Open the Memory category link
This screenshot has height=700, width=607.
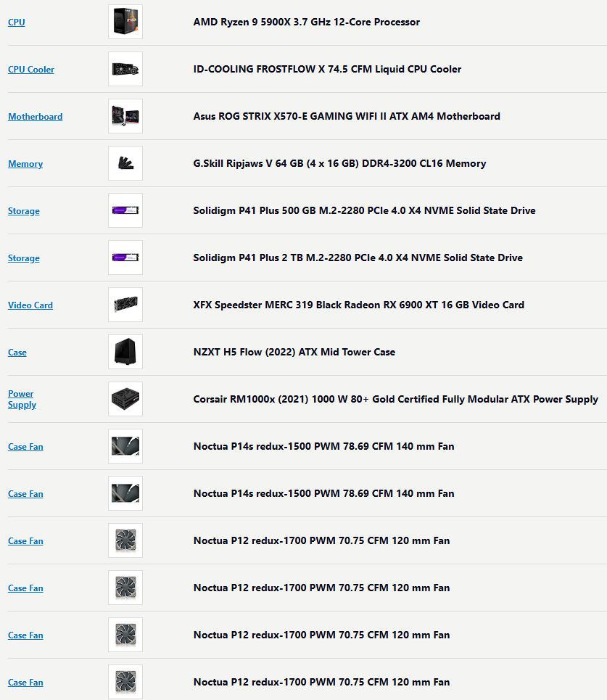point(25,164)
